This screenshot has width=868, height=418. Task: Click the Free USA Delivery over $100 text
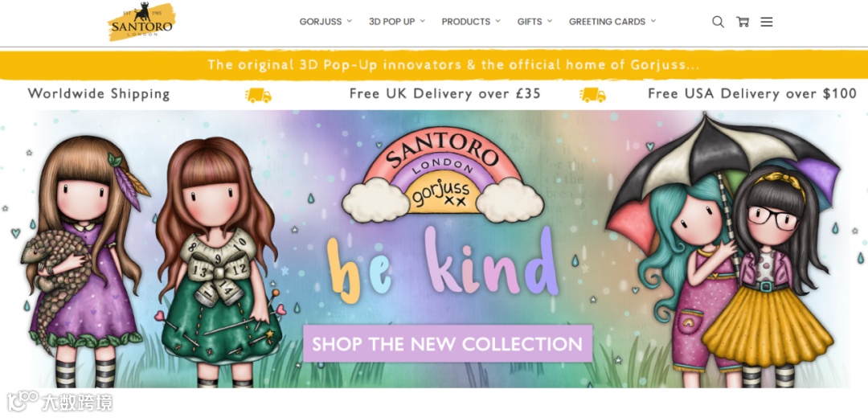[752, 93]
